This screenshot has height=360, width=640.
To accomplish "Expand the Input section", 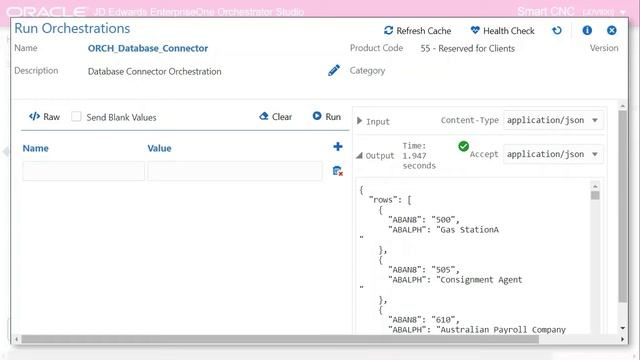I will [360, 121].
